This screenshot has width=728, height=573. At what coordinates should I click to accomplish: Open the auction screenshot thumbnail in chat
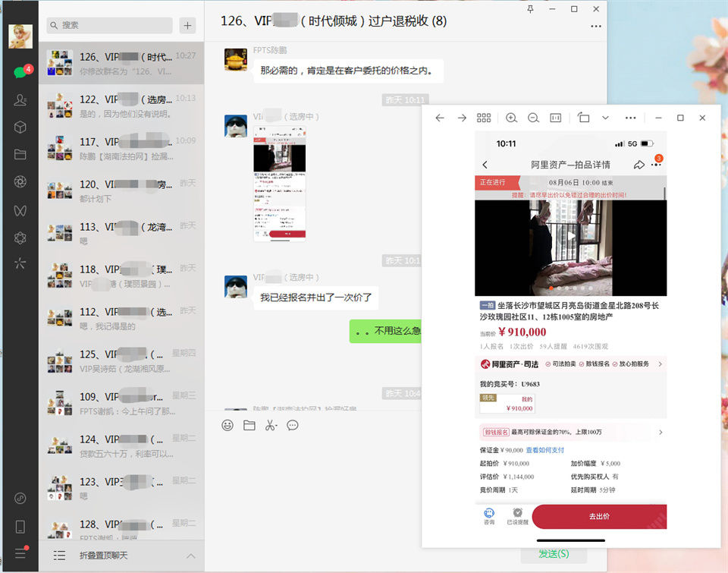click(279, 190)
